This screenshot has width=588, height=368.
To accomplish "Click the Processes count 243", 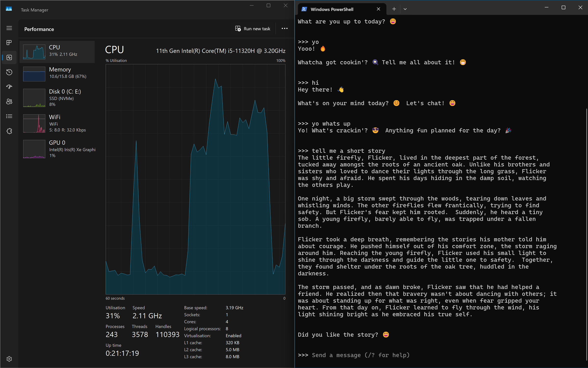I will pyautogui.click(x=112, y=334).
